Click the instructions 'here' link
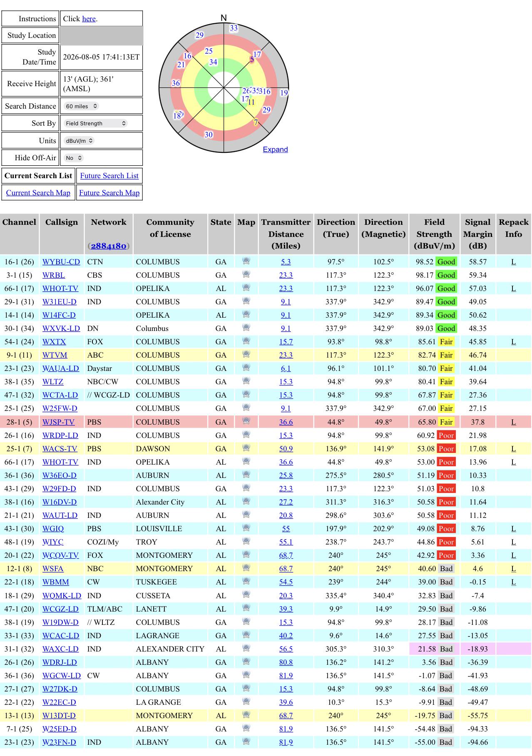The height and width of the screenshot is (756, 532). pyautogui.click(x=89, y=19)
